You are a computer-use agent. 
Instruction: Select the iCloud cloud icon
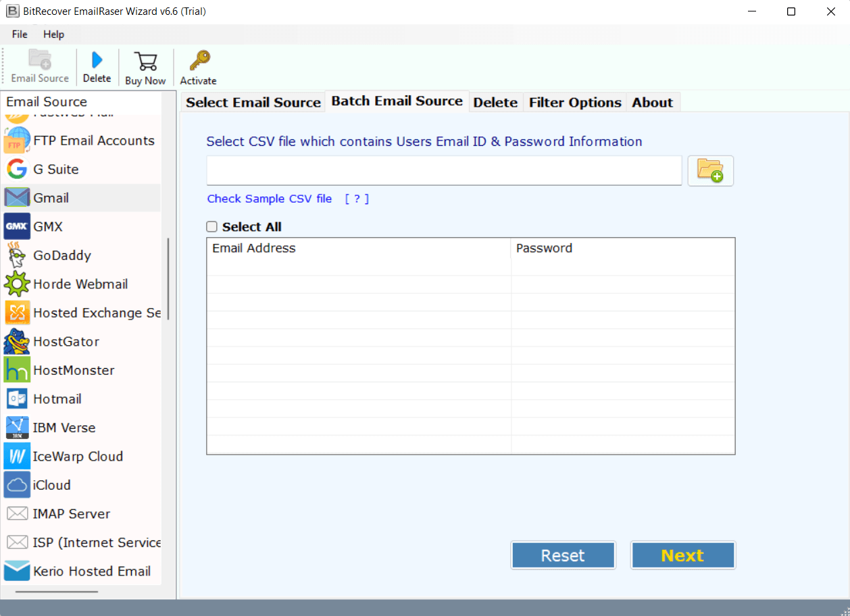[17, 485]
